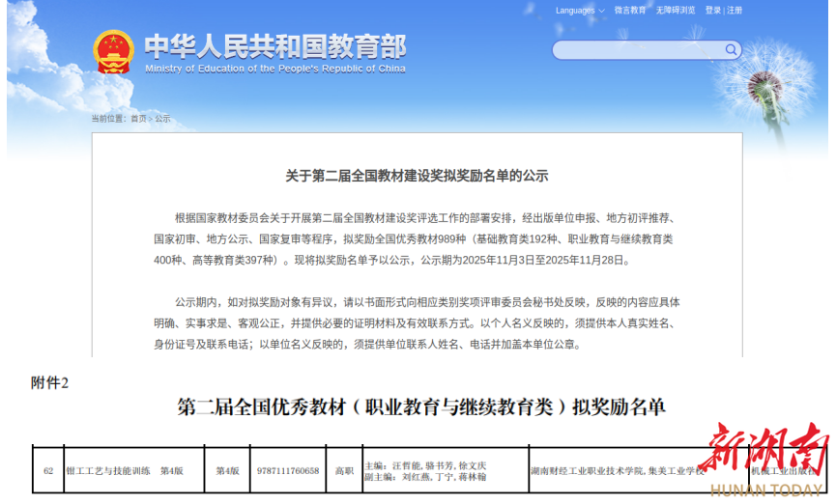Select the 高职 category cell
Image resolution: width=836 pixels, height=504 pixels.
tap(344, 470)
